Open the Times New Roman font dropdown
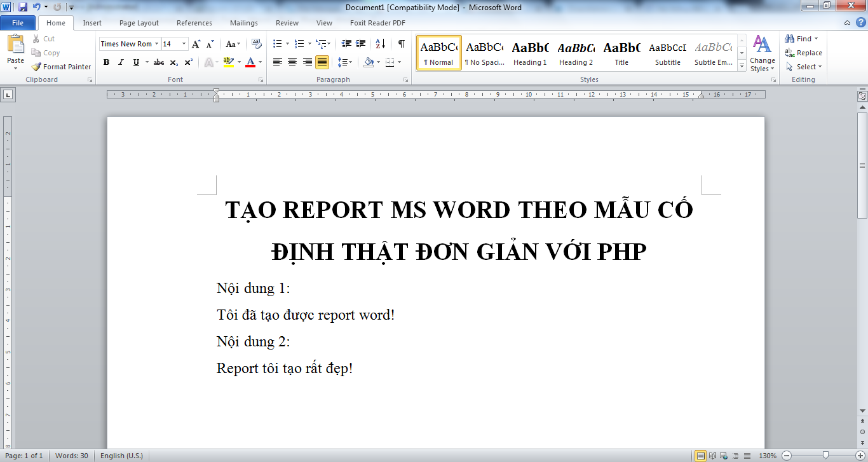868x462 pixels. click(x=156, y=44)
